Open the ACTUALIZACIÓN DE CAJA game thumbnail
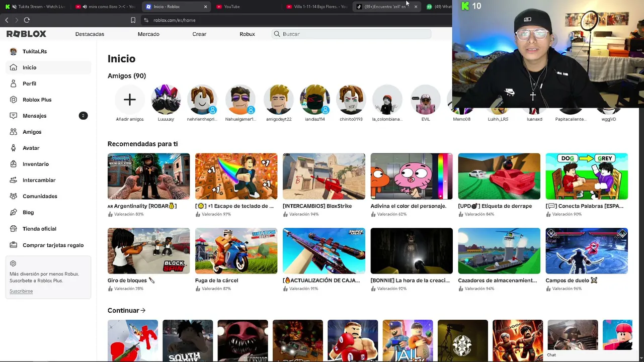Screen dimensions: 644x362 click(x=324, y=251)
